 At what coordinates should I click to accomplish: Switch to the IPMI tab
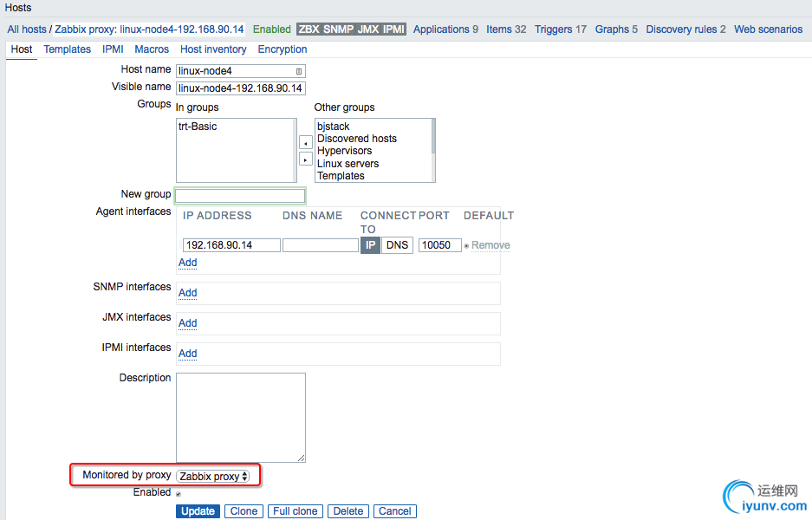[113, 49]
